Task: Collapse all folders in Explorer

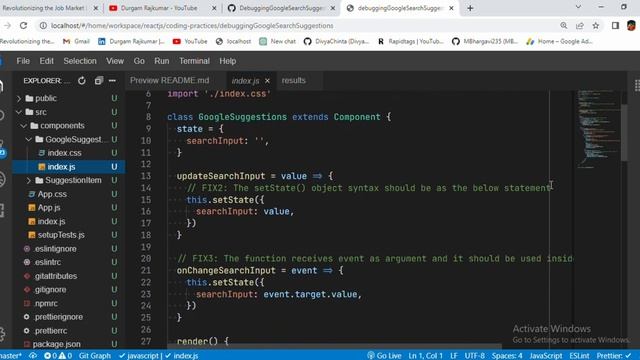Action: (98, 81)
